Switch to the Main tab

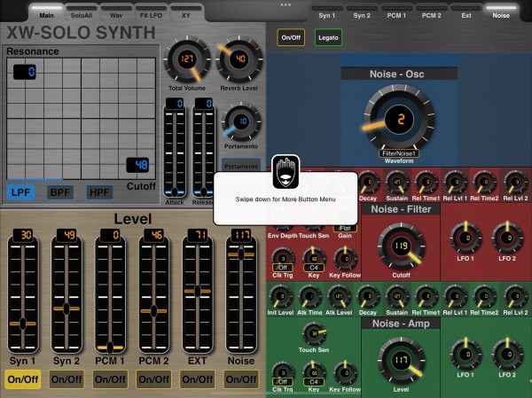coord(46,12)
